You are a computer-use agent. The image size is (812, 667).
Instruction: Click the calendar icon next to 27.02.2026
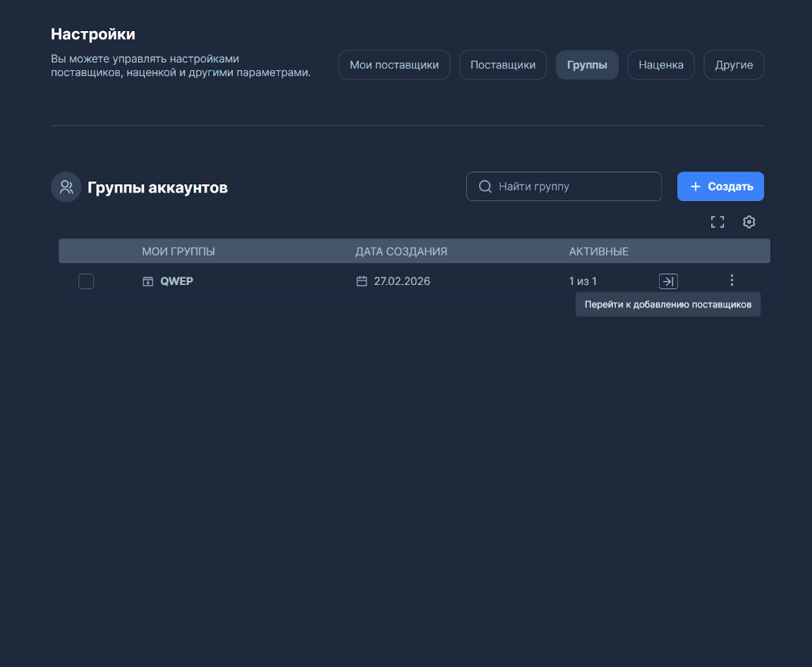[x=362, y=280]
